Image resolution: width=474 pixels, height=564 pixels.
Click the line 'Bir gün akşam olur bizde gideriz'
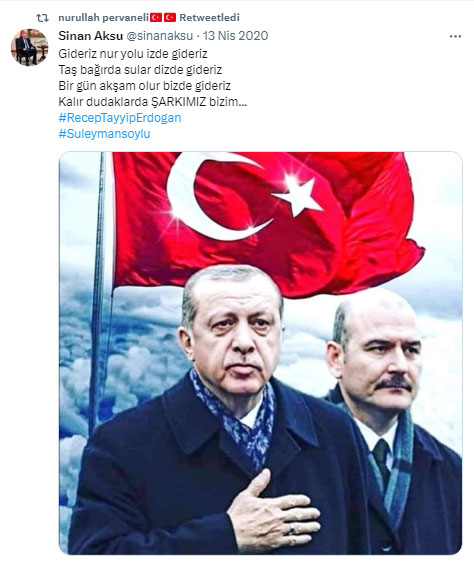145,86
